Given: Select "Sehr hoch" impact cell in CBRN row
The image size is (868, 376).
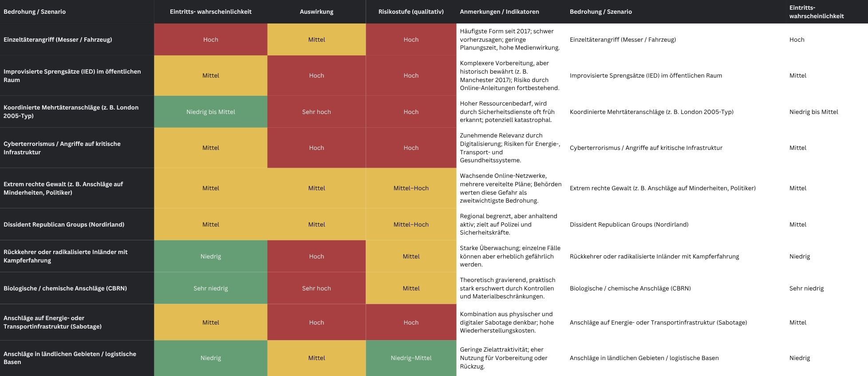Looking at the screenshot, I should [316, 288].
